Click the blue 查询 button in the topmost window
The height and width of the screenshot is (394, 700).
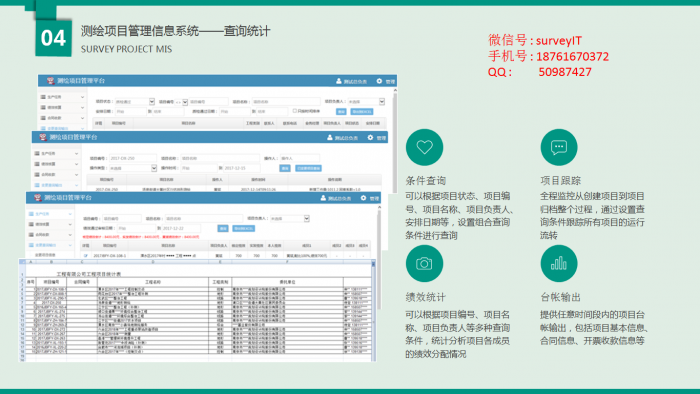tap(341, 112)
